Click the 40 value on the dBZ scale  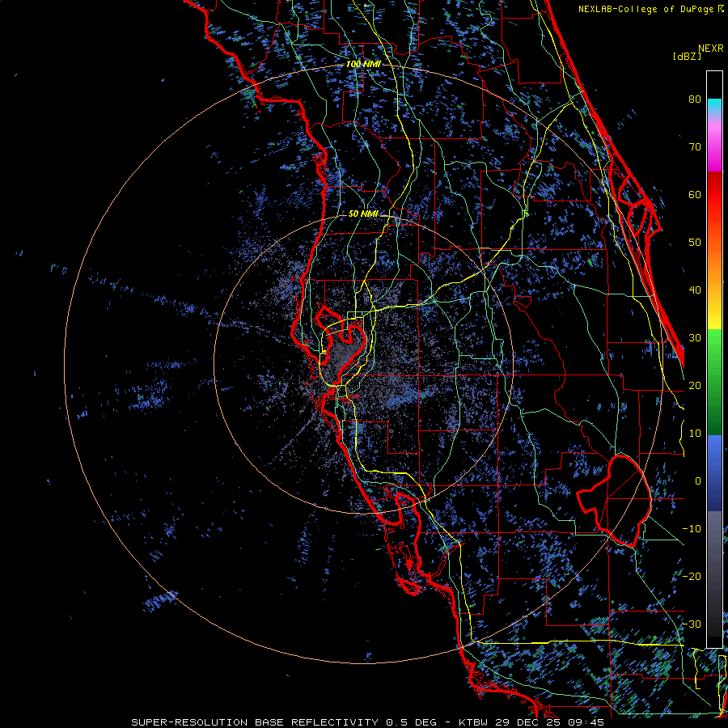point(695,290)
